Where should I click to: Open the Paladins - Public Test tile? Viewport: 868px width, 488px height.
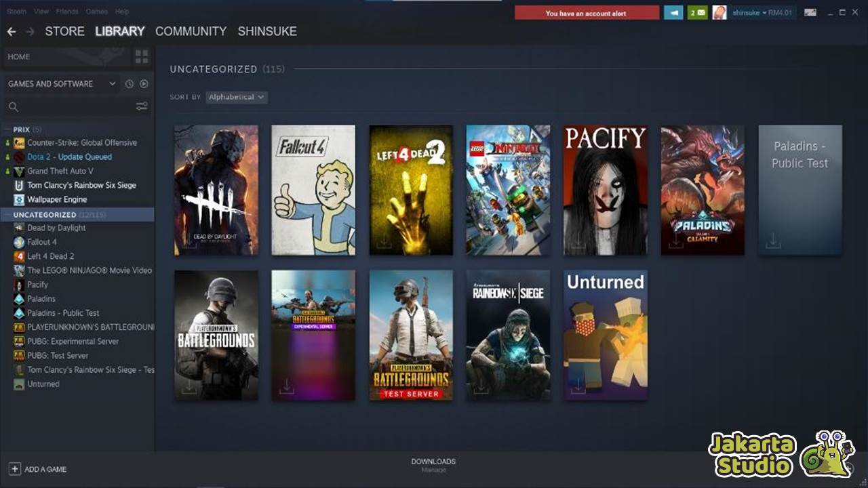(x=800, y=190)
